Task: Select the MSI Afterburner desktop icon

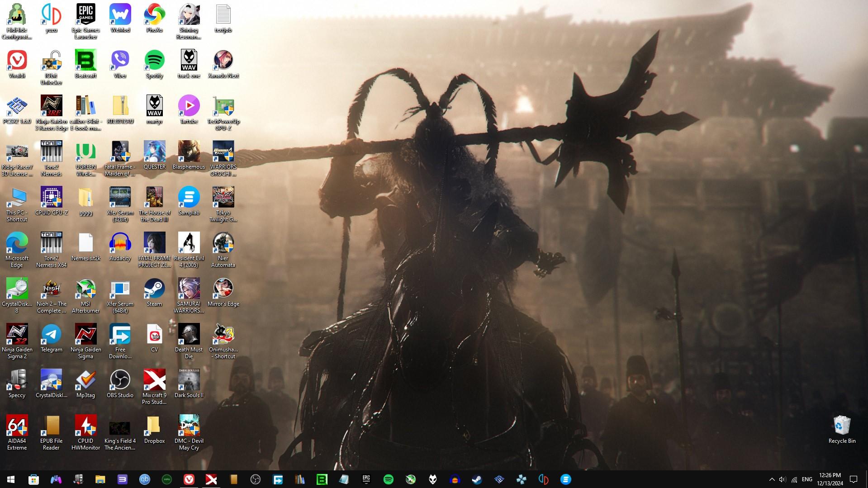Action: 85,289
